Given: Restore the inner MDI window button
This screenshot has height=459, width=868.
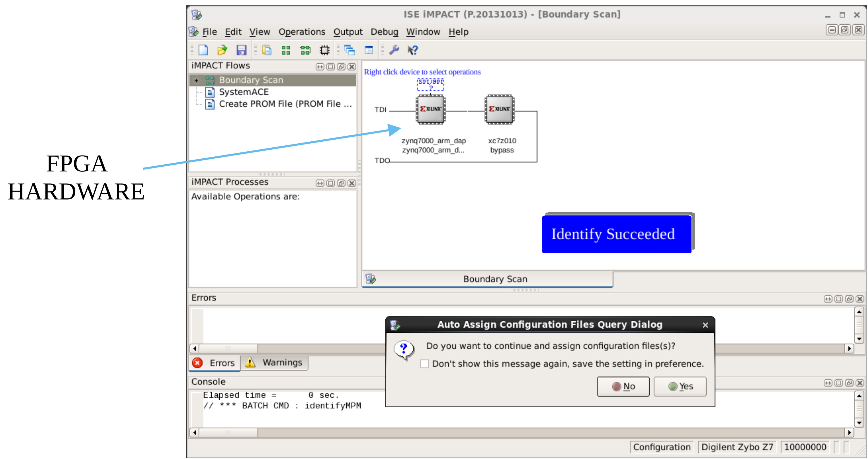Looking at the screenshot, I should coord(844,30).
